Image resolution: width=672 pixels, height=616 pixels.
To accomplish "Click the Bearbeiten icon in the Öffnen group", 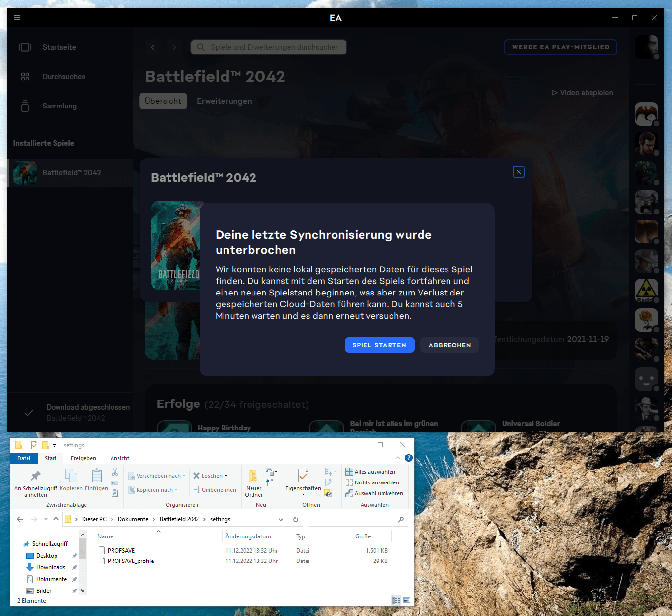I will [x=329, y=483].
